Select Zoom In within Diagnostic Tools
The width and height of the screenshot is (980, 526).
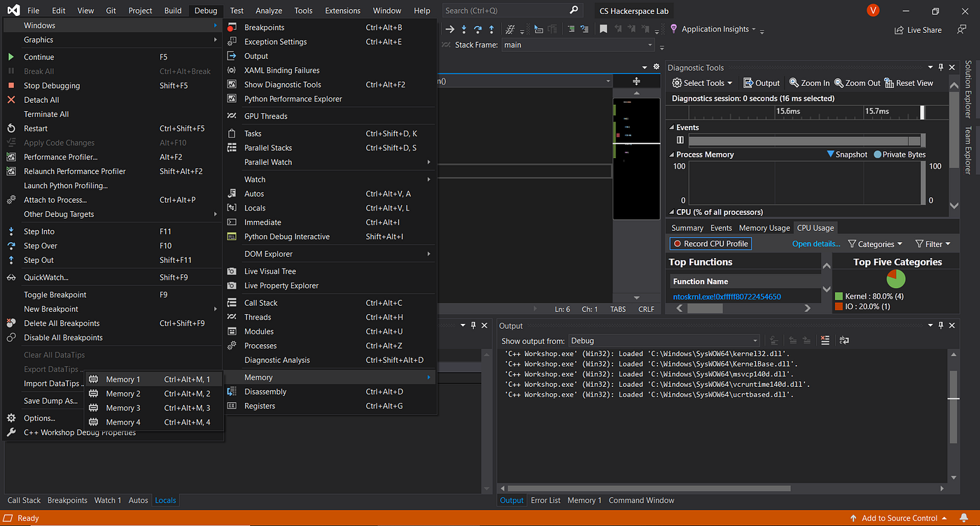click(808, 83)
